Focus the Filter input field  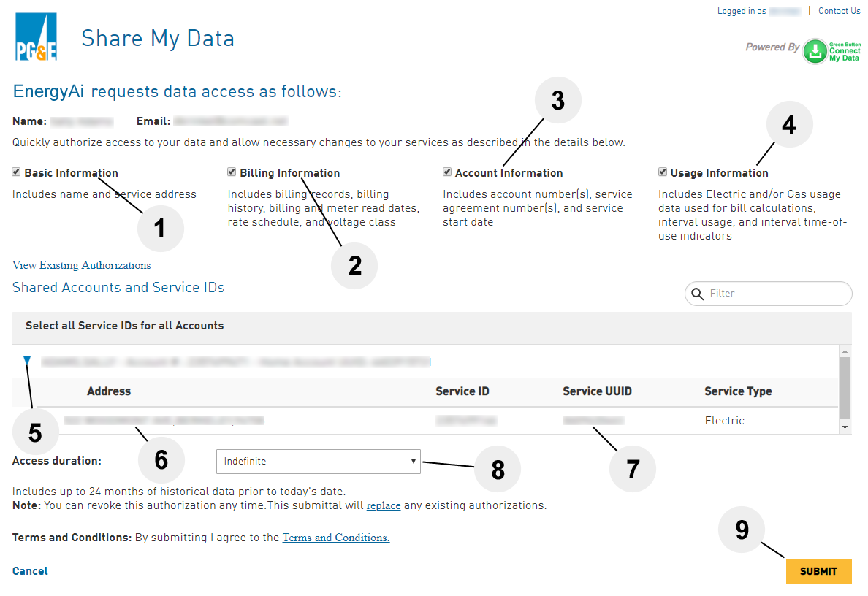click(x=769, y=294)
